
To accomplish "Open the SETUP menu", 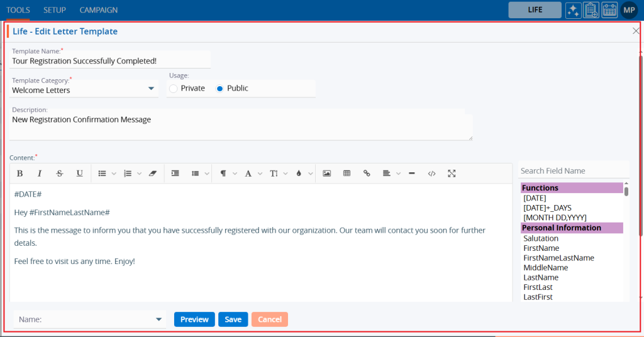I will [55, 10].
